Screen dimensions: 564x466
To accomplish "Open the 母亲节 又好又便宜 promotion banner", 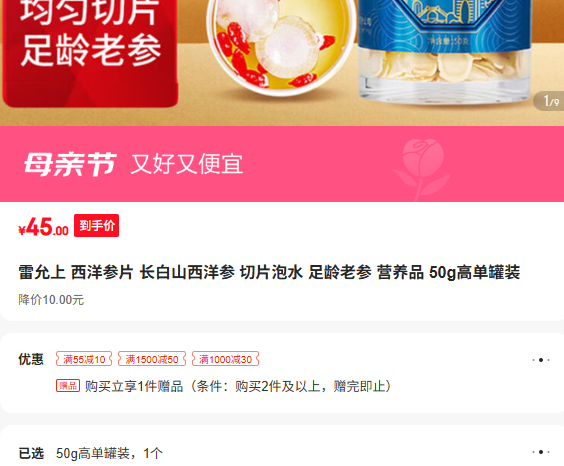I will click(x=282, y=164).
